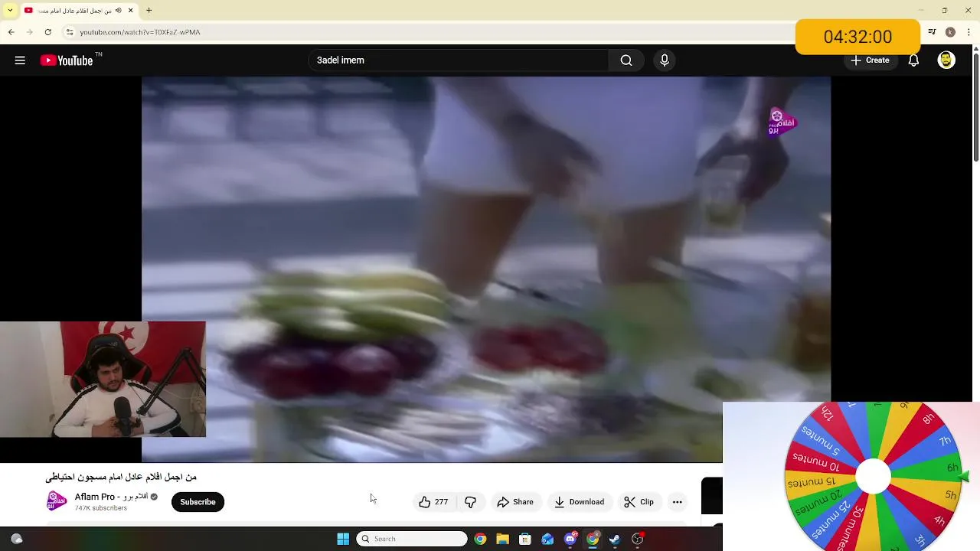Open more actions three-dot menu
Image resolution: width=980 pixels, height=551 pixels.
677,502
